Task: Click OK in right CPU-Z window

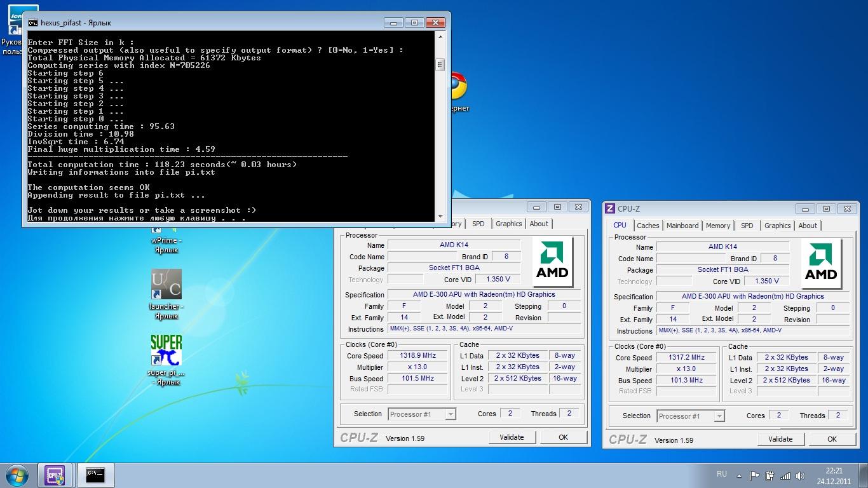Action: point(832,439)
